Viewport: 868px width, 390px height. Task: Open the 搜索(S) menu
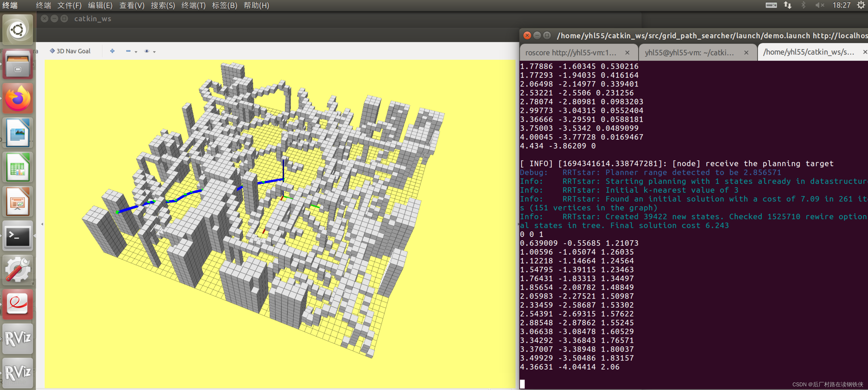point(163,5)
